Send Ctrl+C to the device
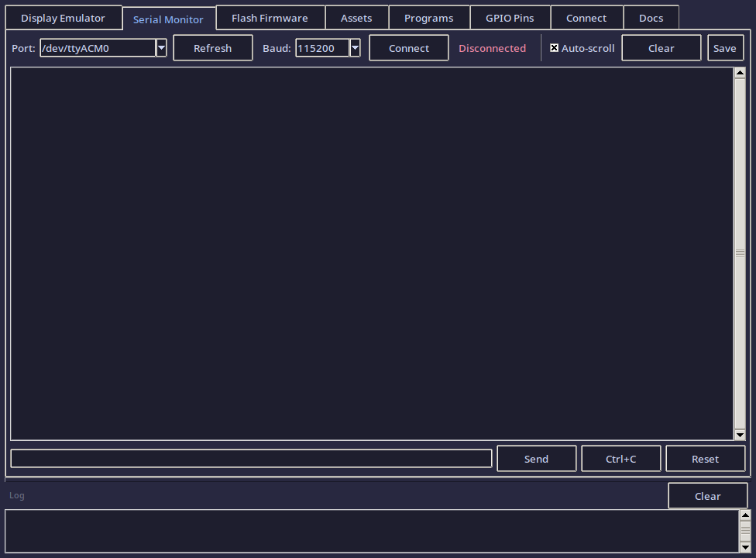 [x=620, y=458]
